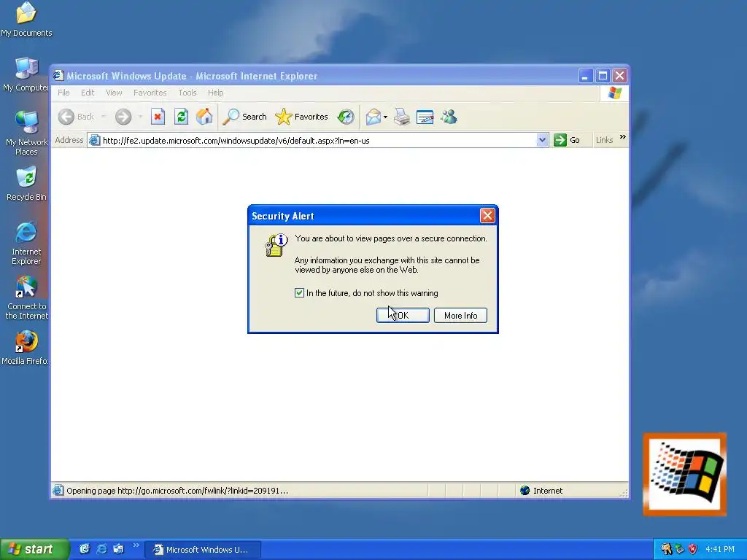Click the Back arrow button
The height and width of the screenshot is (560, 747).
[x=76, y=117]
